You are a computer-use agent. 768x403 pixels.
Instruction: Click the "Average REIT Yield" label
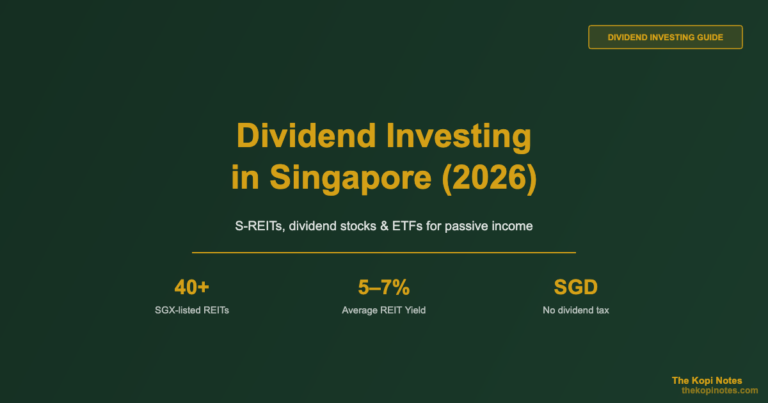pyautogui.click(x=384, y=310)
